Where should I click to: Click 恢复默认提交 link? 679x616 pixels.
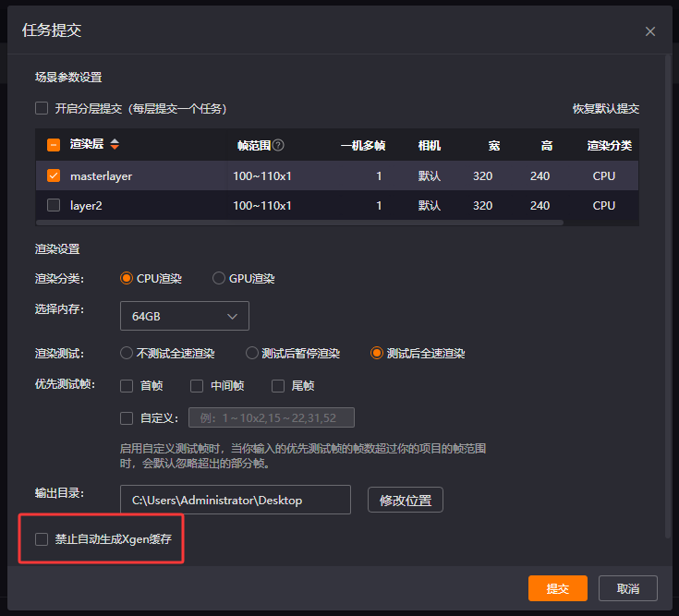click(x=605, y=108)
